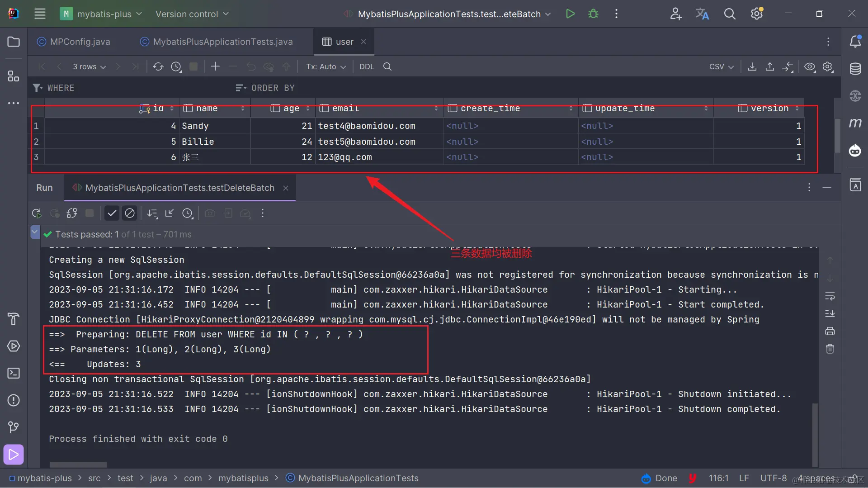Open the Build tool window hammer icon
868x488 pixels.
tap(14, 319)
